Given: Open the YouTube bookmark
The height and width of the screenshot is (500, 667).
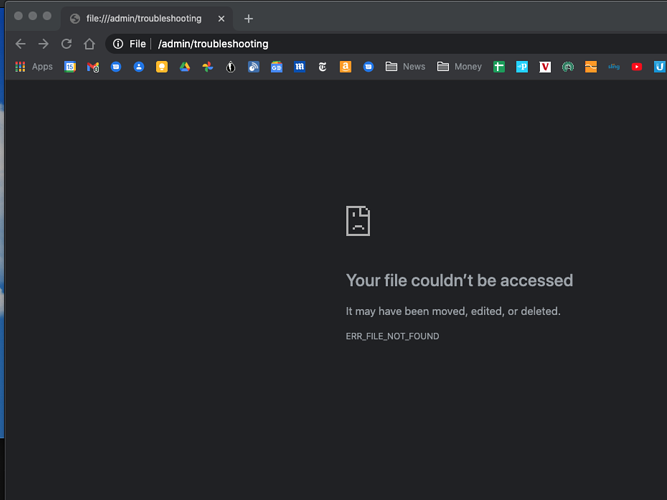Looking at the screenshot, I should click(x=637, y=67).
